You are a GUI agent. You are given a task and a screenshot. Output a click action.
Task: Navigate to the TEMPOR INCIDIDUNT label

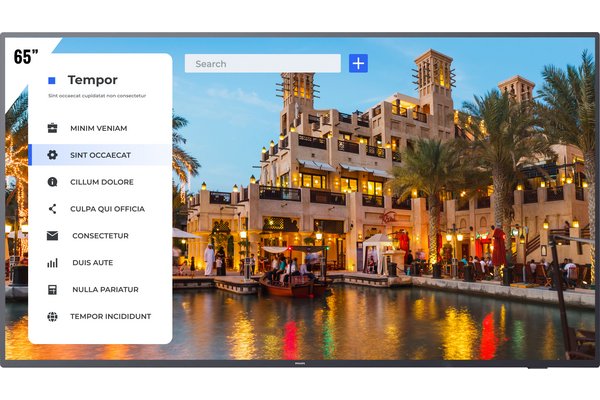pyautogui.click(x=110, y=317)
